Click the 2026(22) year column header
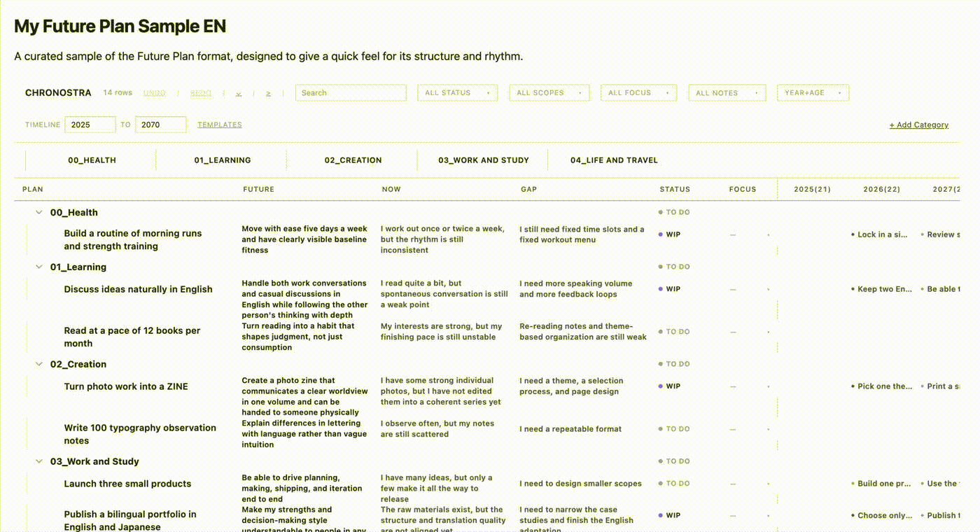 (x=882, y=190)
